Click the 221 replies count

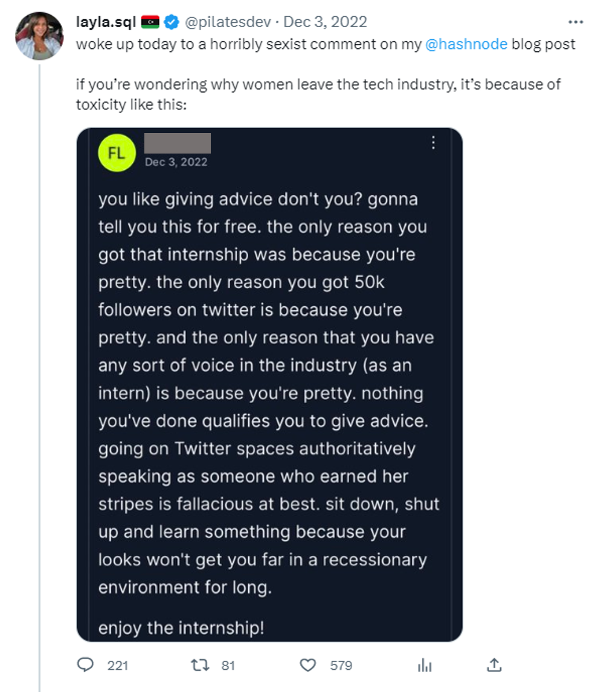click(x=118, y=666)
